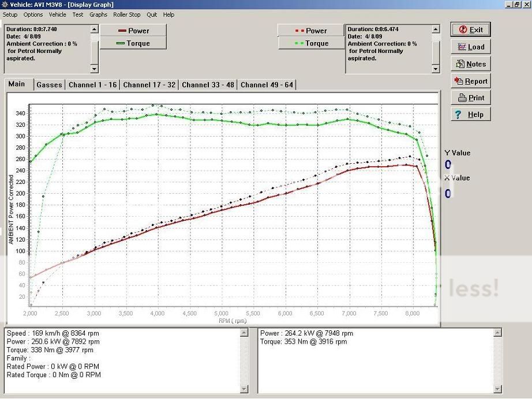Open Help in the menu bar
Viewport: 532px width, 399px height.
[x=168, y=14]
